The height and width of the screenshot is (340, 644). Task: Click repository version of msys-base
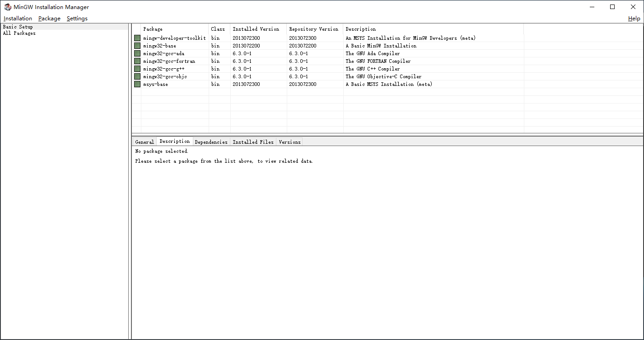303,84
